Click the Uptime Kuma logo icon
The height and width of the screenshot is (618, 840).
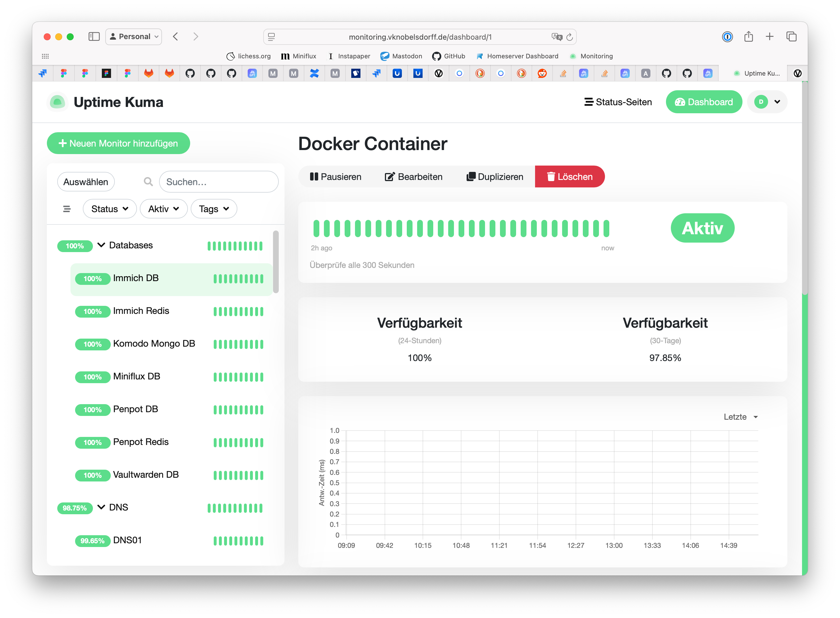pos(57,102)
